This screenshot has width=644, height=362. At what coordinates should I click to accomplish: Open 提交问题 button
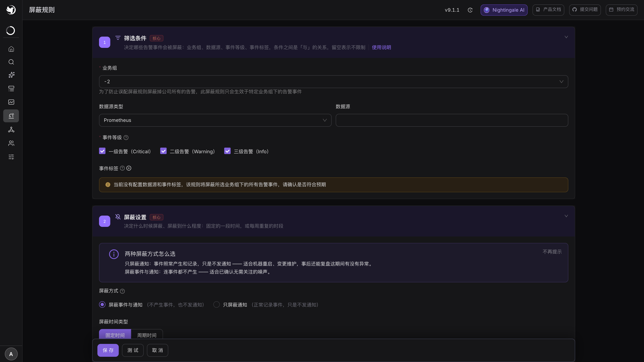(x=585, y=10)
